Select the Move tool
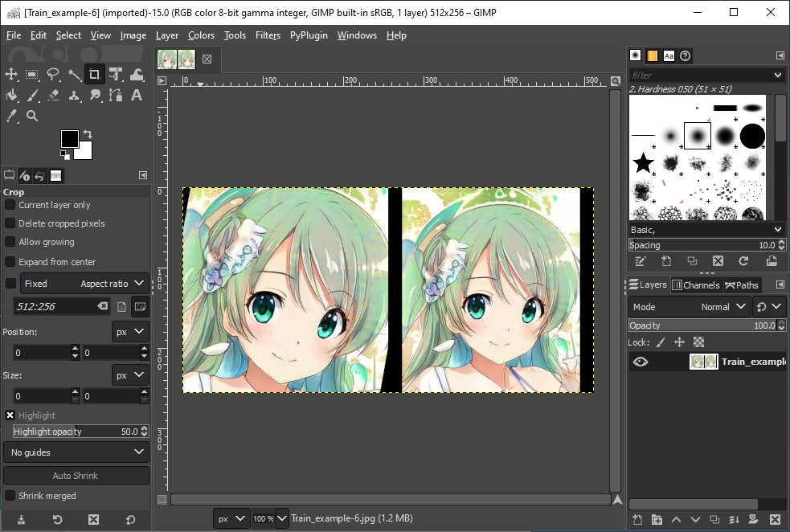Image resolution: width=790 pixels, height=532 pixels. pyautogui.click(x=11, y=75)
